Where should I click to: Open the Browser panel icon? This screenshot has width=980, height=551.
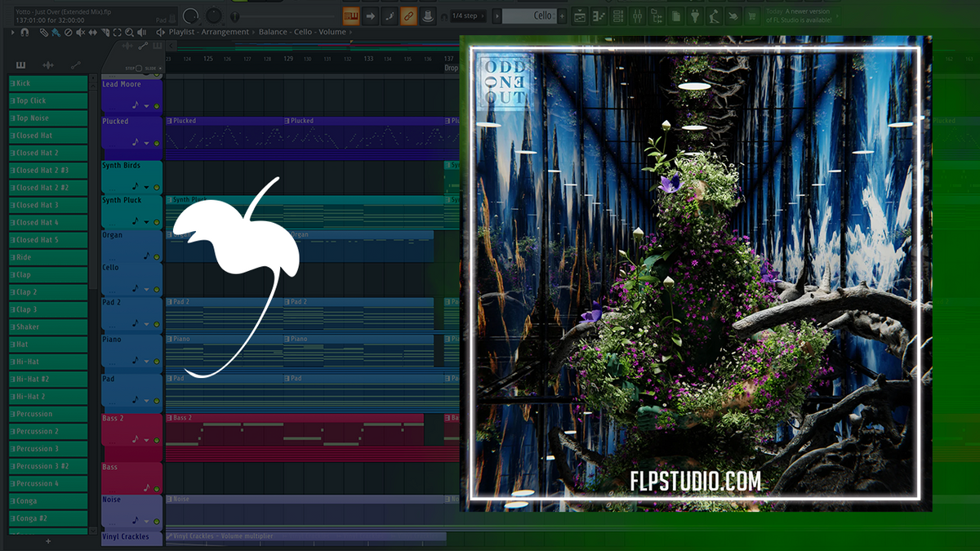coord(657,17)
